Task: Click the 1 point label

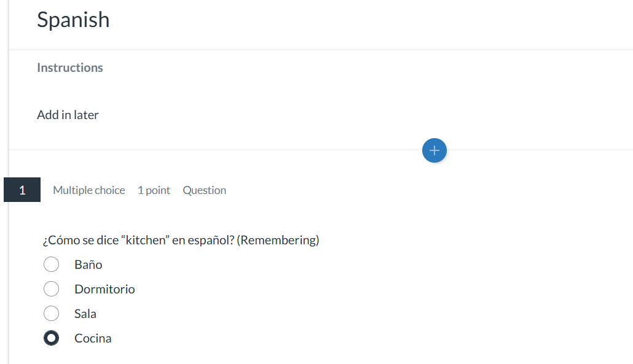Action: (x=154, y=190)
